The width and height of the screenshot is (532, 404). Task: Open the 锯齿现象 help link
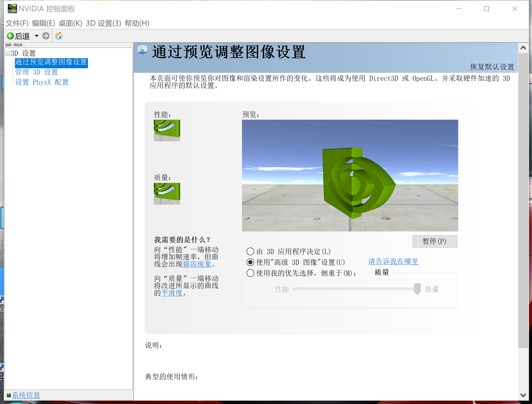[x=197, y=264]
